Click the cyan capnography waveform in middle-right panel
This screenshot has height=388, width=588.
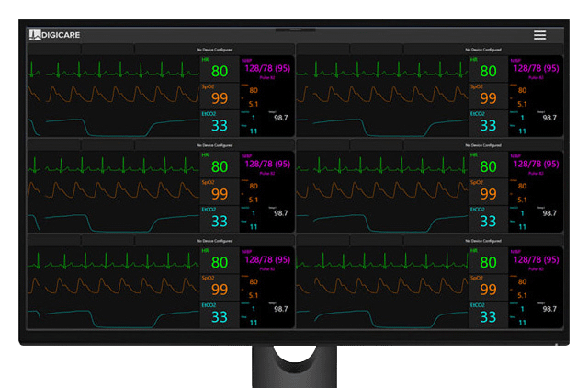point(382,223)
